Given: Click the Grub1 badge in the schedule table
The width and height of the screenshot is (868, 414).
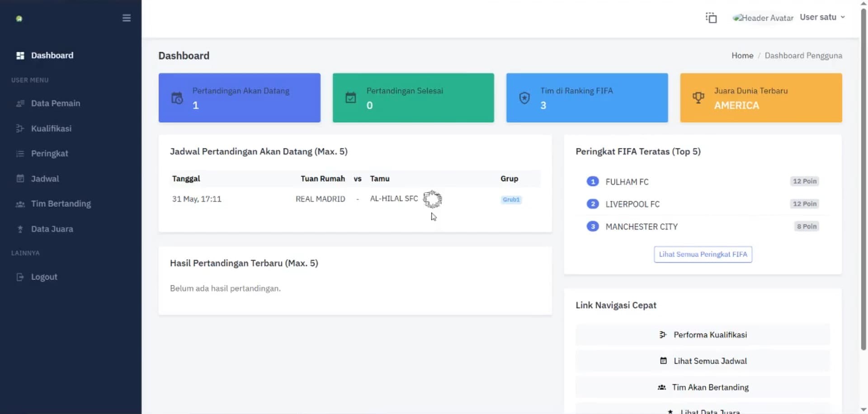Looking at the screenshot, I should coord(511,199).
